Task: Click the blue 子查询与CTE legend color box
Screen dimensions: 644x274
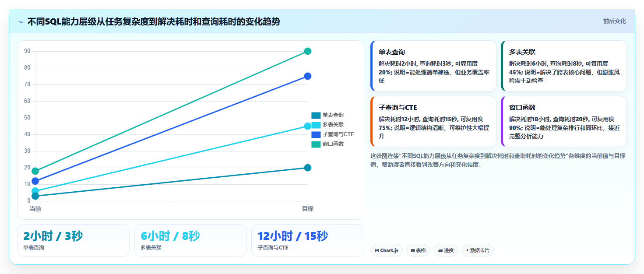Action: tap(316, 134)
